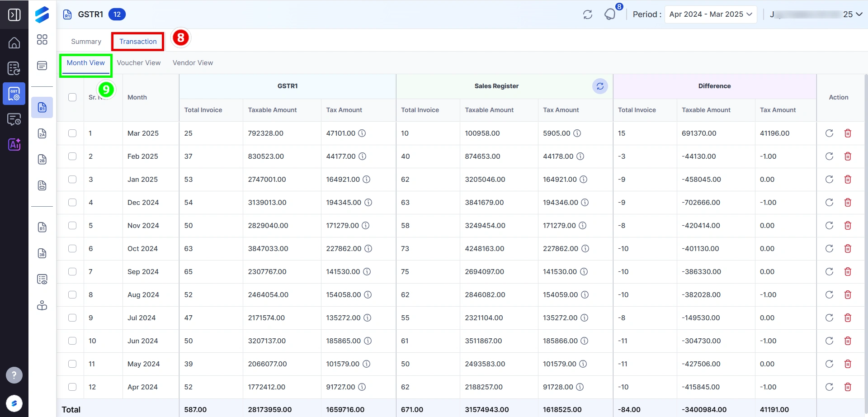Click the Month column header

(x=137, y=97)
